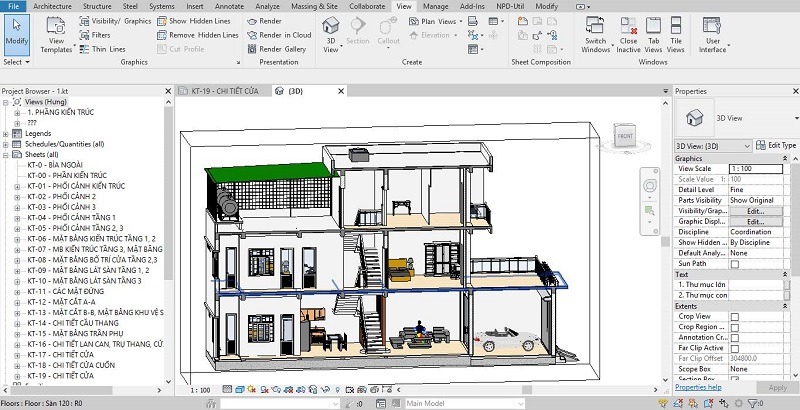Click Visual Style icon in view control bar
The height and width of the screenshot is (410, 800).
(x=240, y=390)
